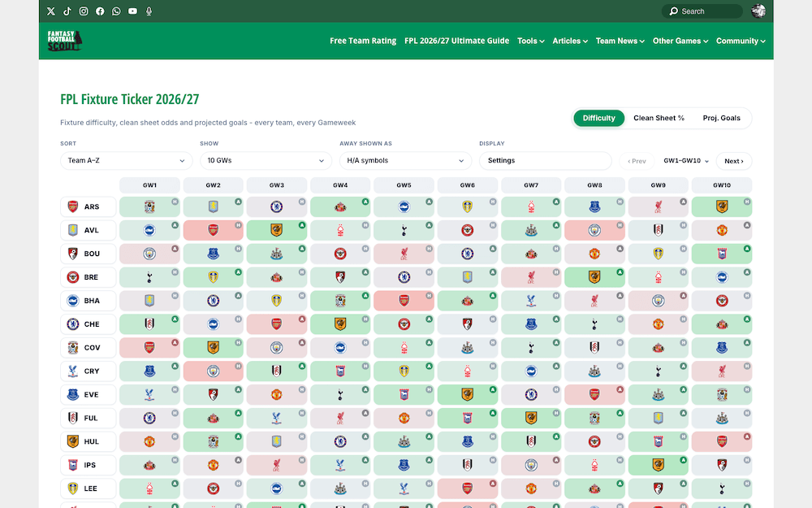
Task: Click the Prev gameweeks button
Action: [x=637, y=161]
